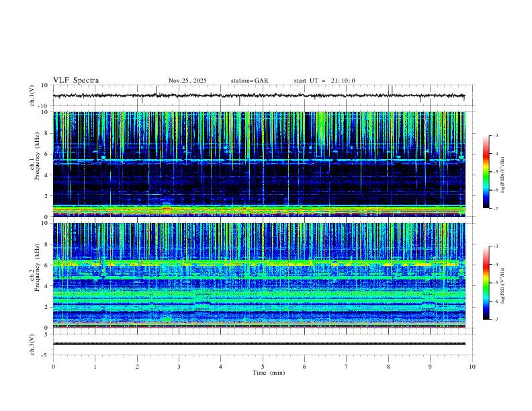The image size is (532, 411).
Task: Click the ch.1 'Frequency (kHz)' axis label
Action: [37, 156]
